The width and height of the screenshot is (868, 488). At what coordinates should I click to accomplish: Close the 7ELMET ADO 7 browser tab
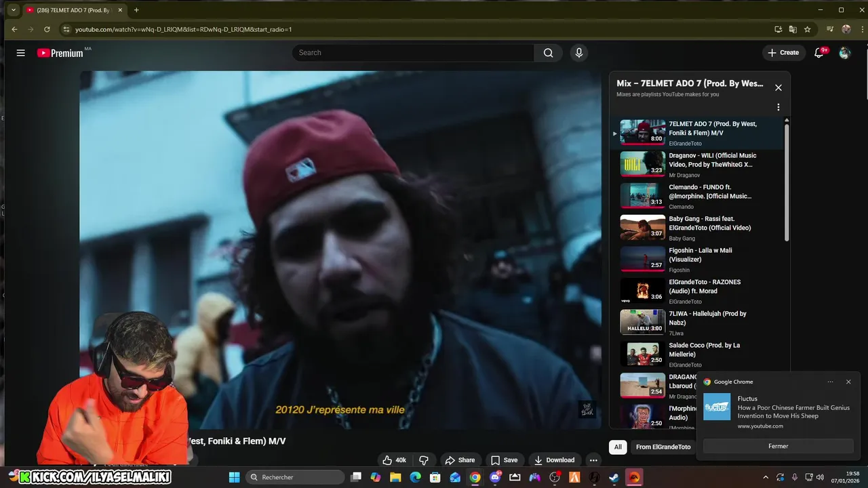[119, 10]
